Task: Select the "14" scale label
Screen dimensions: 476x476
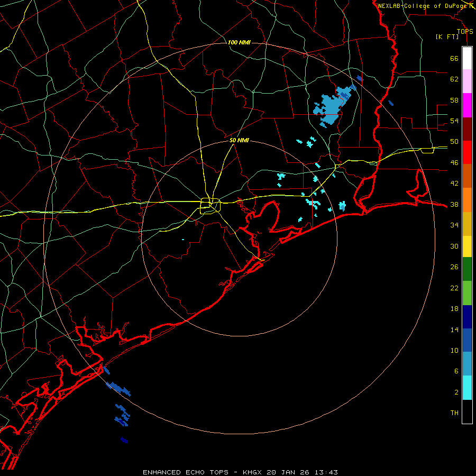Action: tap(454, 329)
